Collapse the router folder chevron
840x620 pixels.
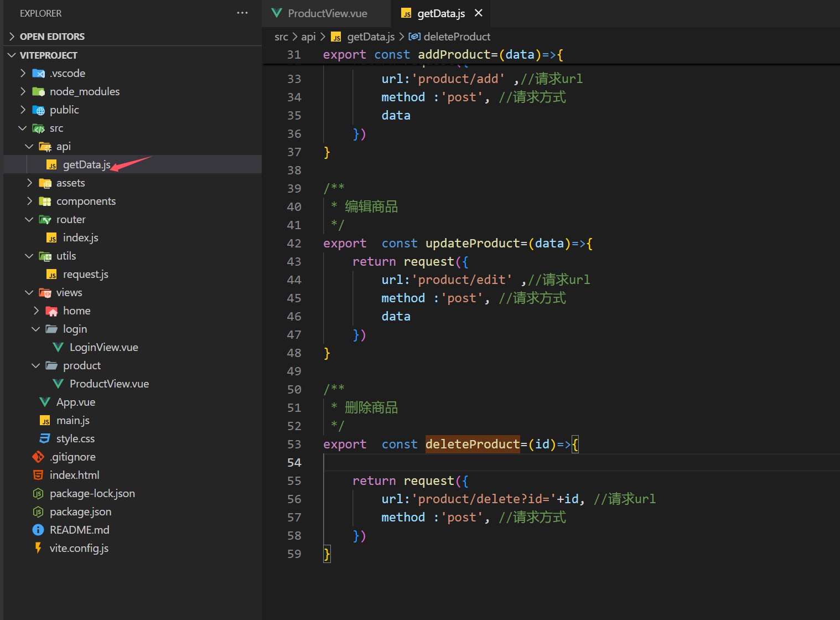tap(29, 219)
